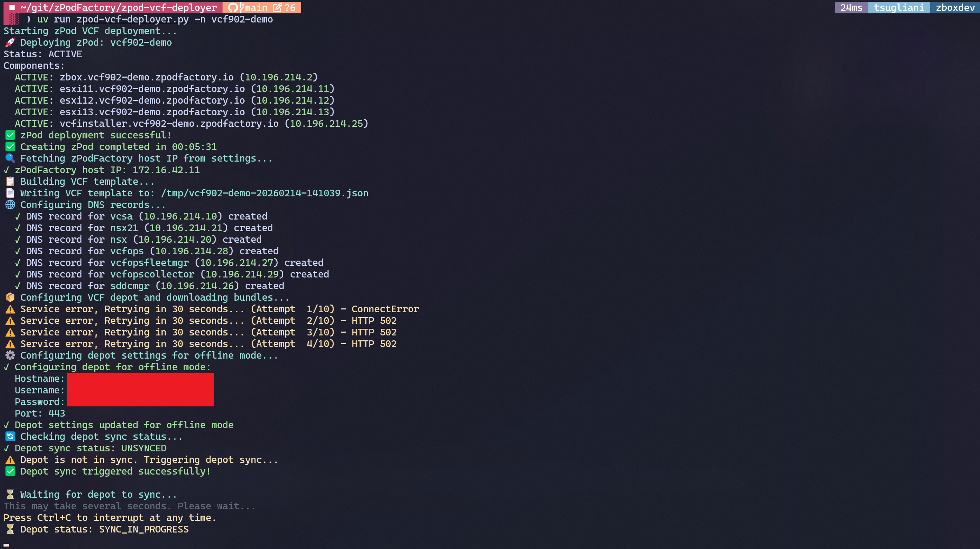
Task: Click the edit pencil icon in the prompt bar
Action: pyautogui.click(x=277, y=8)
